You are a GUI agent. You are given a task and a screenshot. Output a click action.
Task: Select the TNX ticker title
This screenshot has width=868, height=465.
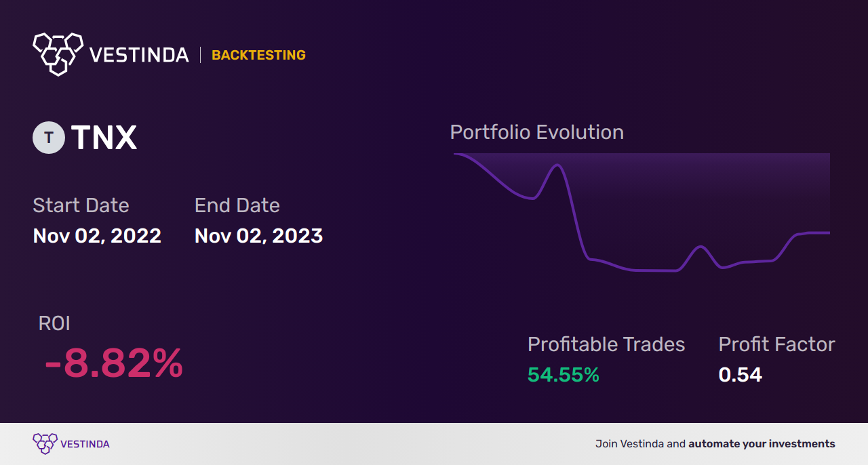tap(104, 138)
